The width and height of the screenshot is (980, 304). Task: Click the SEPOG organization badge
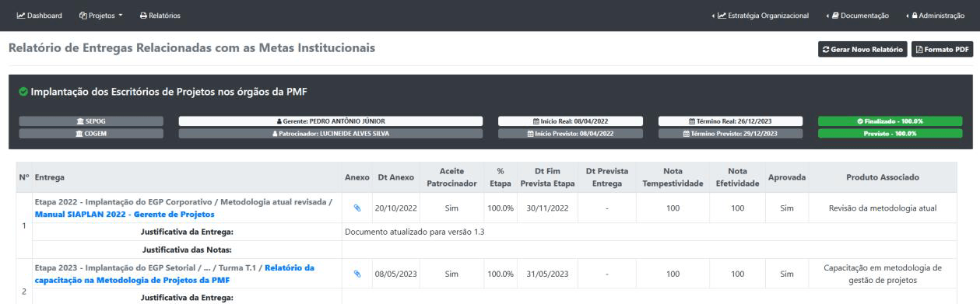(x=91, y=121)
